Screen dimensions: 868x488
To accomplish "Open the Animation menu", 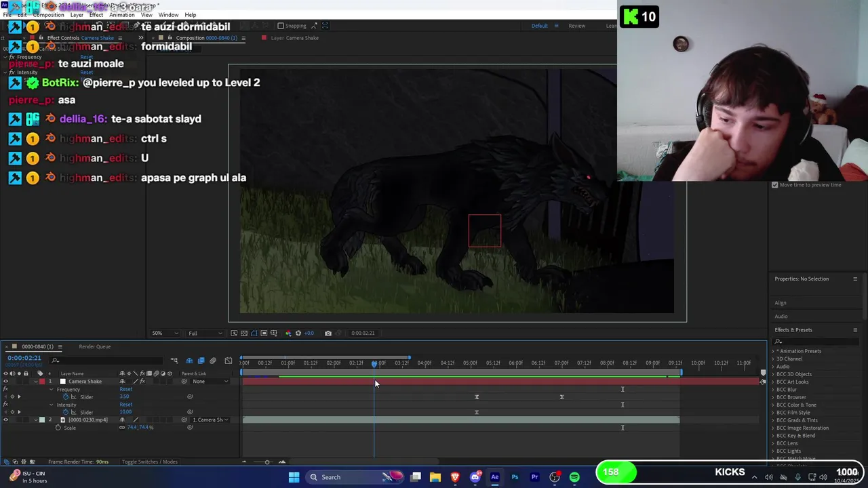I will click(x=122, y=15).
